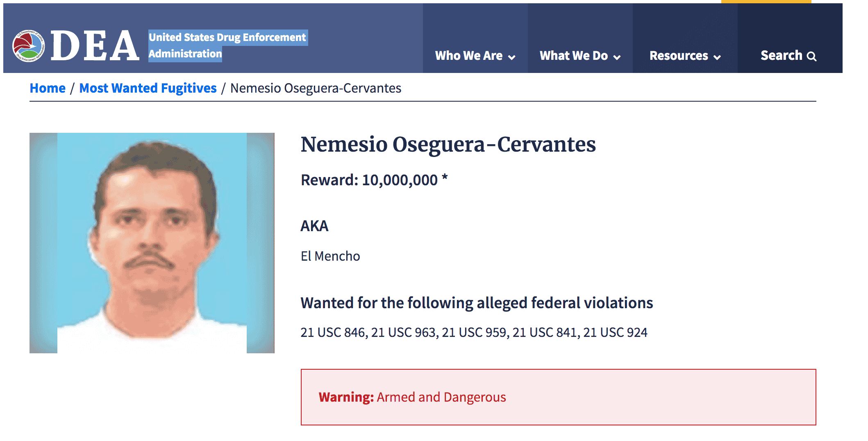This screenshot has width=868, height=441.
Task: Open the Who We Are menu
Action: coord(468,56)
